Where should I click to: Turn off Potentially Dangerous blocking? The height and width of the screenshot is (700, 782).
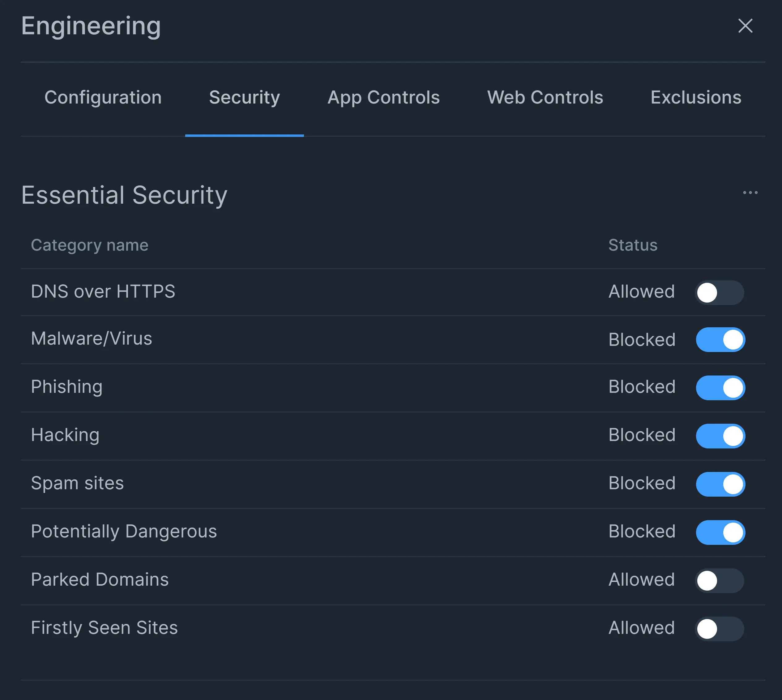pos(720,532)
